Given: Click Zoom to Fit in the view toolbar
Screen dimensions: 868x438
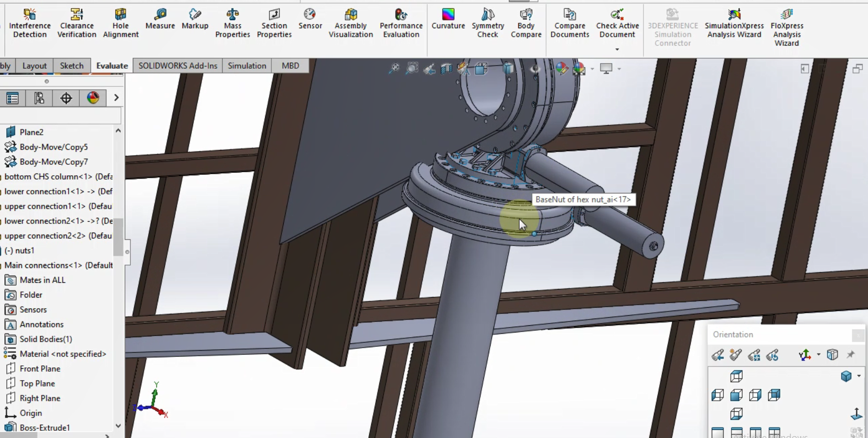Looking at the screenshot, I should 394,69.
